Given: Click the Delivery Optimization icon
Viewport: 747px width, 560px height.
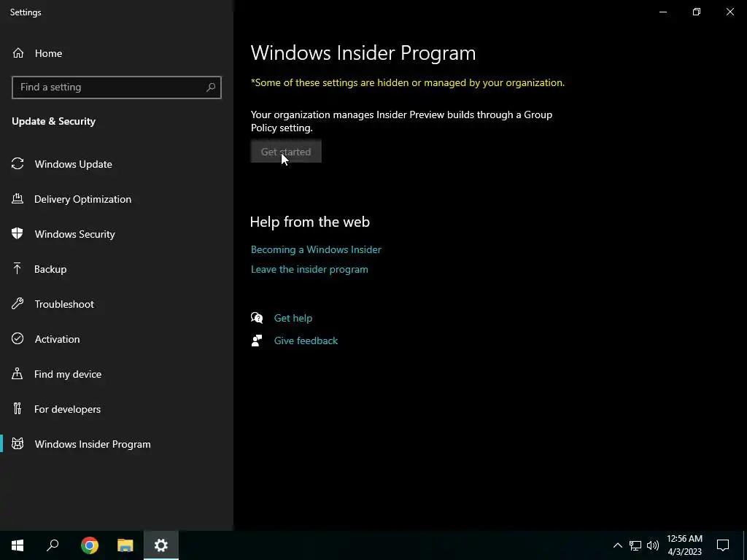Looking at the screenshot, I should coord(18,199).
